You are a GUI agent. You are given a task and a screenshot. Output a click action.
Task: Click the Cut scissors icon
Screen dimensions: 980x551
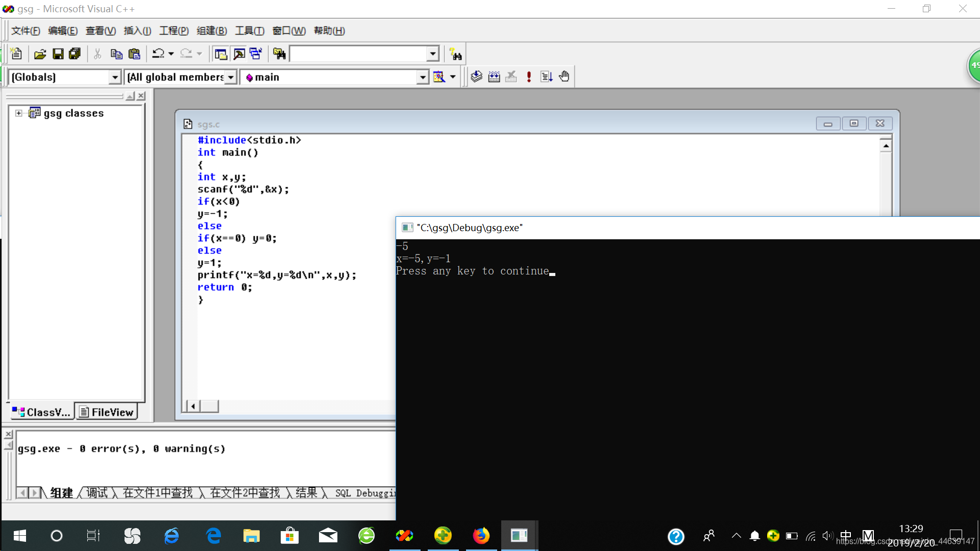97,54
